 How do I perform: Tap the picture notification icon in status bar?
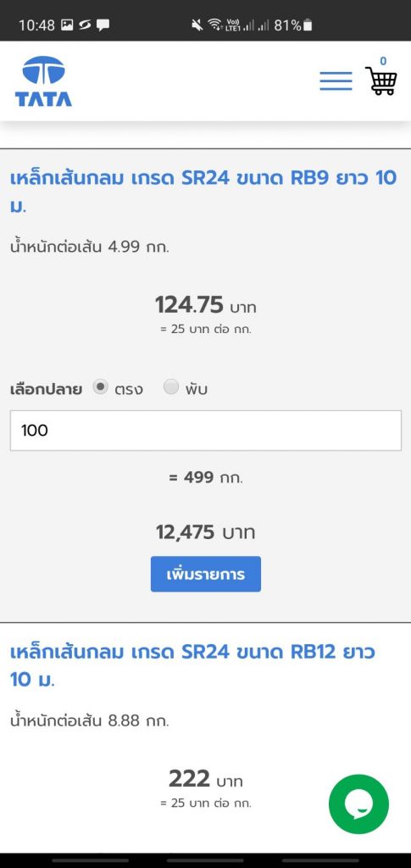click(x=67, y=25)
